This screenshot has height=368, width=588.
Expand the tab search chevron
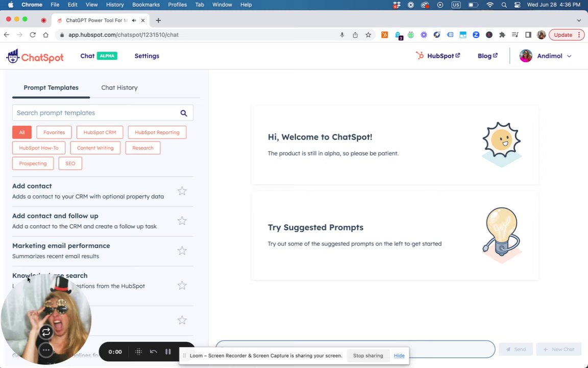579,20
